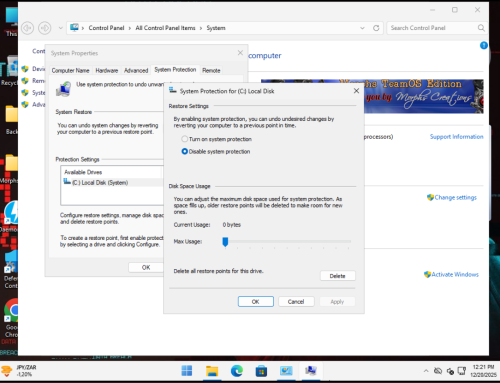Open the Control Panel help icon
The height and width of the screenshot is (383, 500).
[484, 46]
